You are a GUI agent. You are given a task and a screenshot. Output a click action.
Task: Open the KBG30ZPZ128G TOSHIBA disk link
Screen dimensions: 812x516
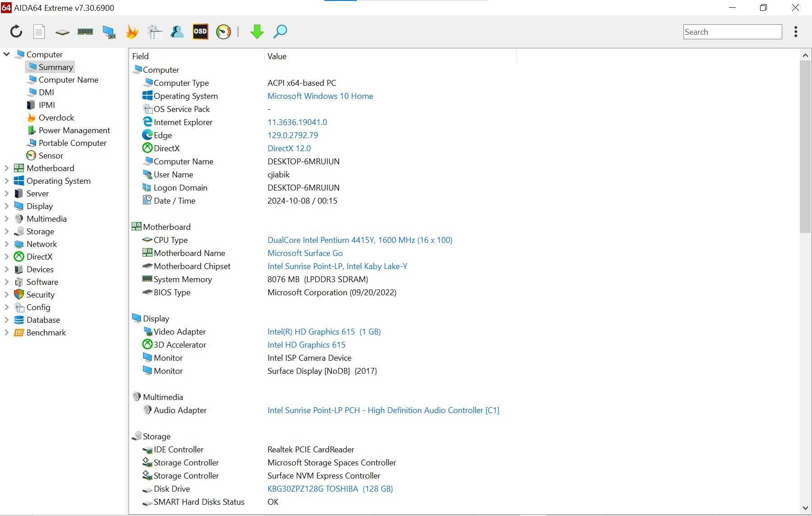tap(330, 488)
